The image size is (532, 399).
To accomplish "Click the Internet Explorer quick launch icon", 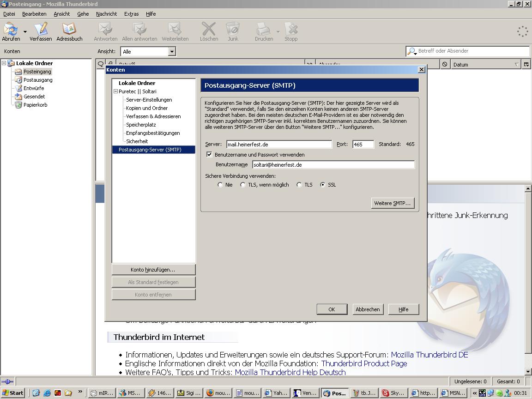I will click(47, 393).
